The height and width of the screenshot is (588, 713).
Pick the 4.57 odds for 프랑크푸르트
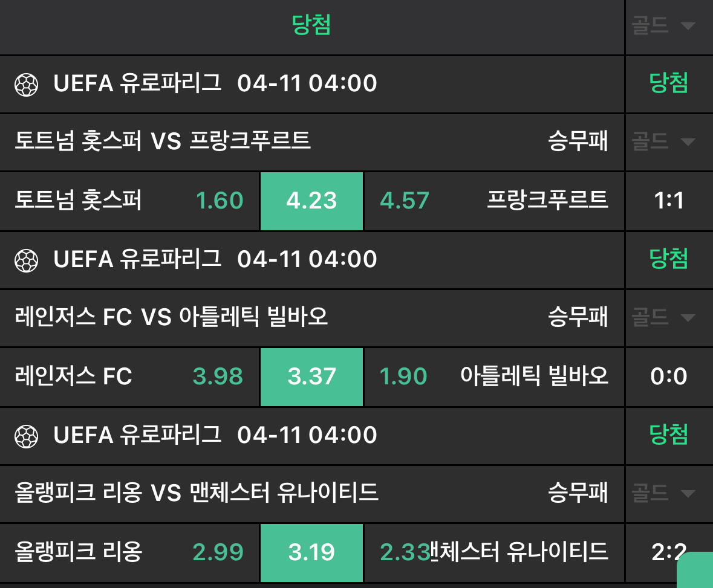[x=405, y=201]
